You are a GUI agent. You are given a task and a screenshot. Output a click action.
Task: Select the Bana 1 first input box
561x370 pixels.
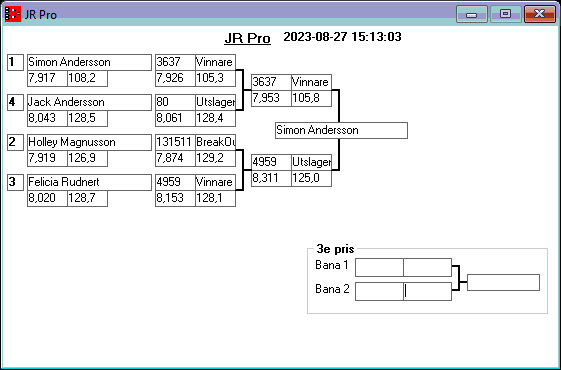point(379,267)
